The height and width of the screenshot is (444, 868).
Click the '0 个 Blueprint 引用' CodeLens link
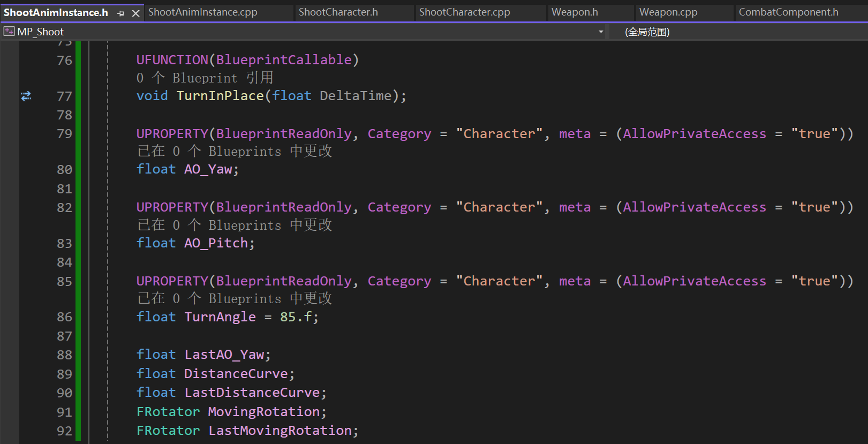[x=205, y=78]
